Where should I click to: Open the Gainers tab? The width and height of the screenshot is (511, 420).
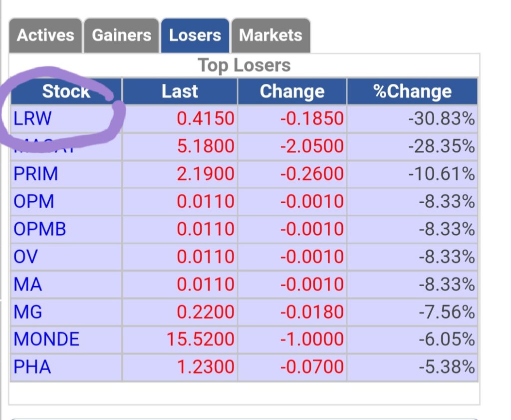121,35
